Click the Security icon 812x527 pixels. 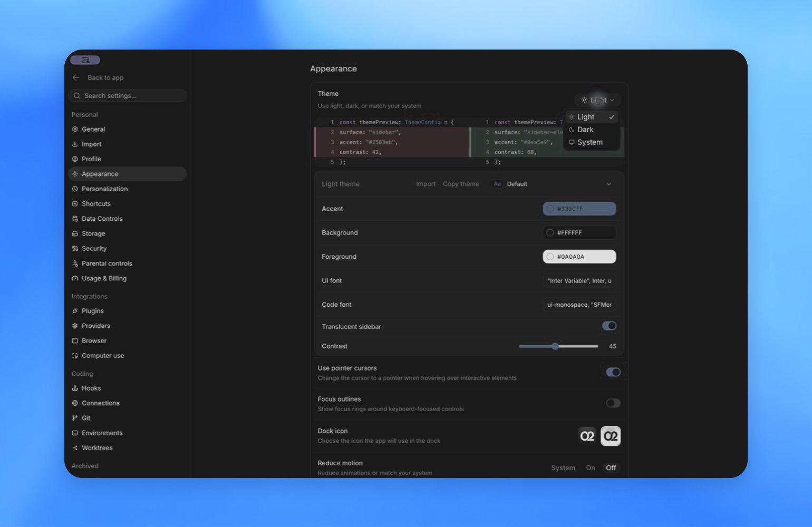(x=75, y=248)
